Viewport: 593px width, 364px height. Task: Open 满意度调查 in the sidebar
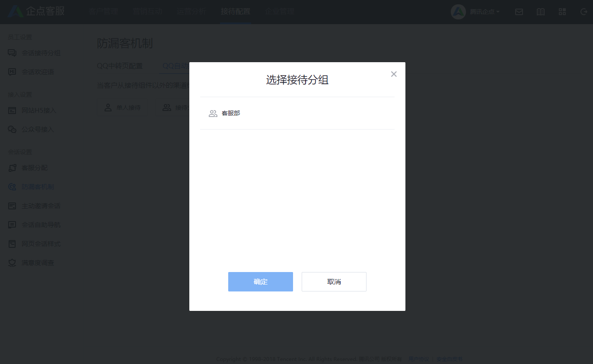click(32, 263)
